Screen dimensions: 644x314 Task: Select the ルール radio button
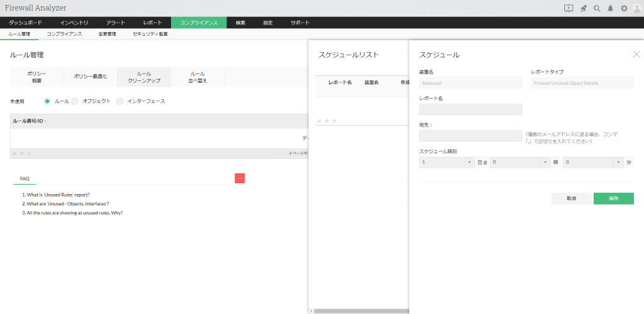point(48,101)
